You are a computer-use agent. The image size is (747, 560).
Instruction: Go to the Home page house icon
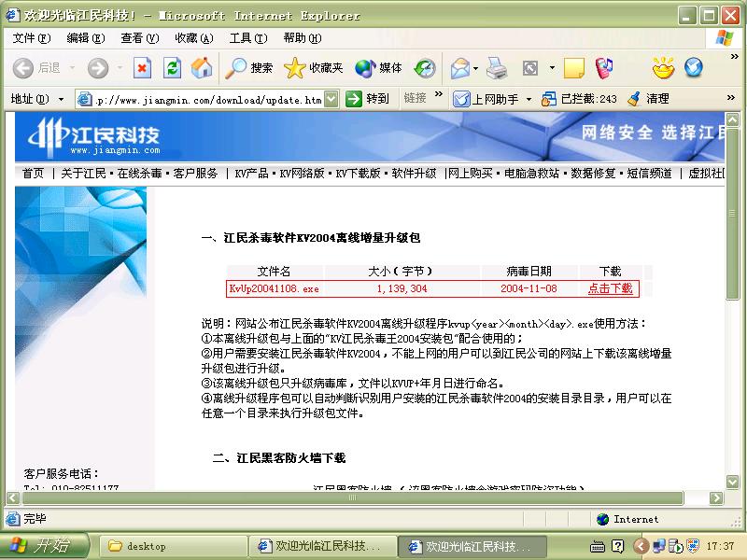202,68
